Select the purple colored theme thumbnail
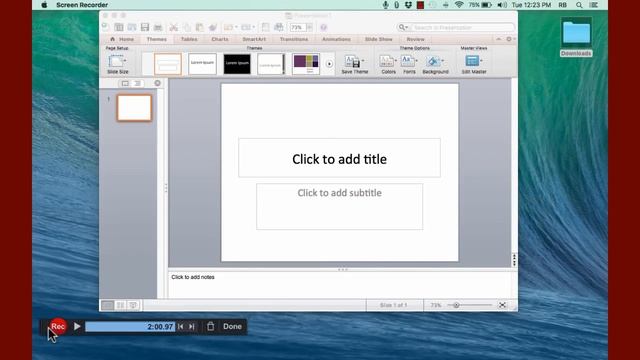 pyautogui.click(x=306, y=64)
